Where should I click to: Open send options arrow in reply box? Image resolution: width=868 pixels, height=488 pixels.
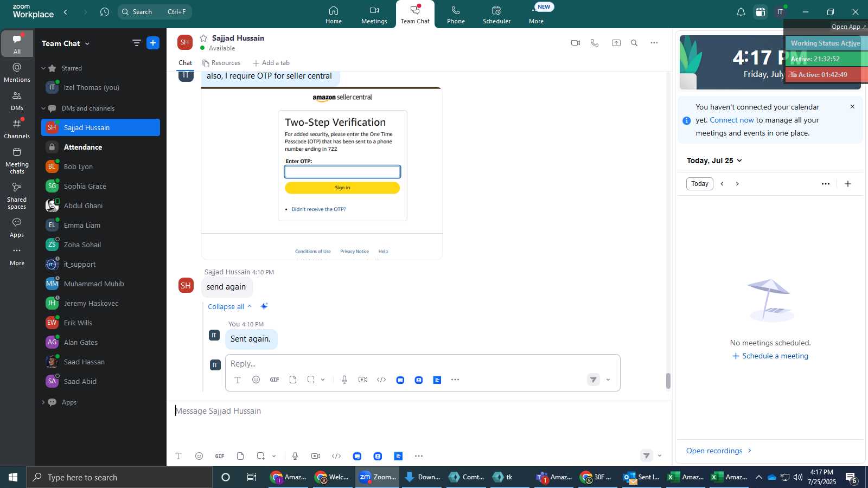tap(608, 380)
